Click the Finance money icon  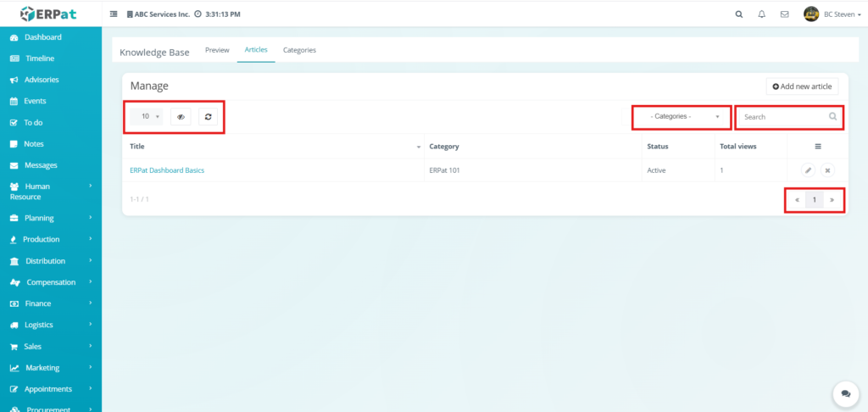[15, 304]
